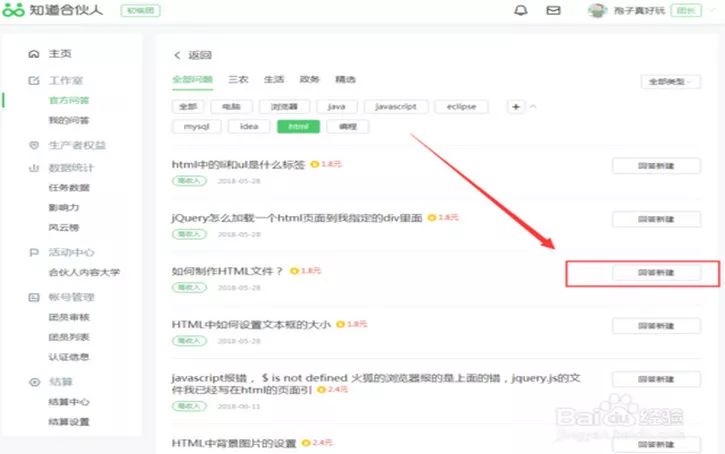Viewport: 725px width, 454px height.
Task: Switch to the 生活 tab
Action: [x=274, y=80]
